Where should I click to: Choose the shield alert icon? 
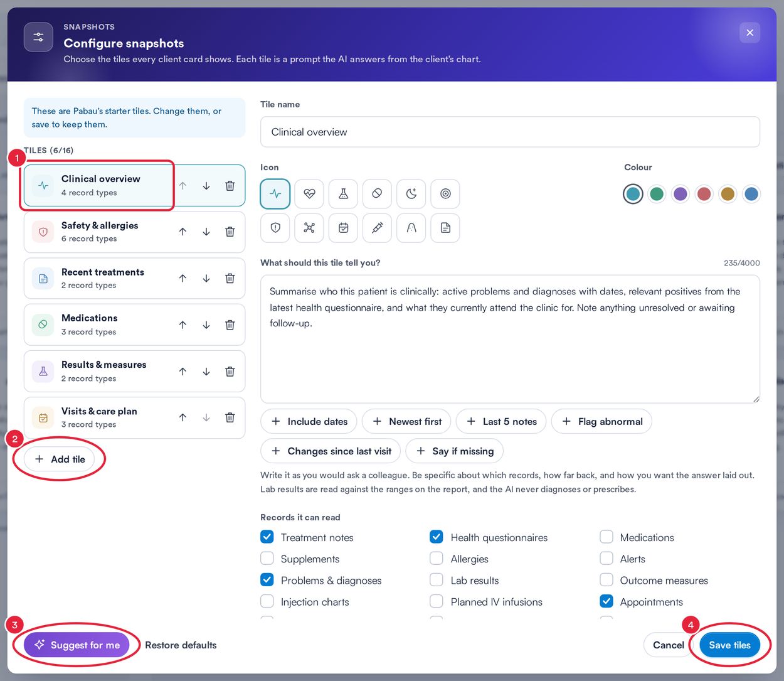point(275,228)
